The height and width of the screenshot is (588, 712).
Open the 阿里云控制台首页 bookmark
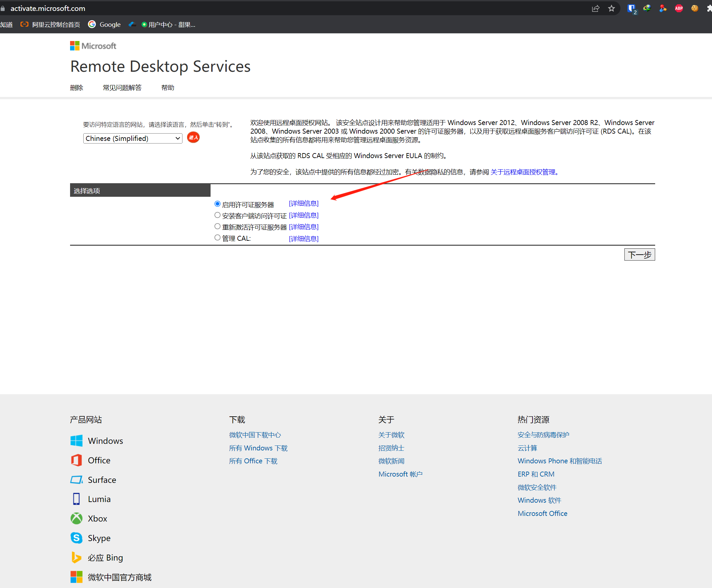tap(51, 24)
